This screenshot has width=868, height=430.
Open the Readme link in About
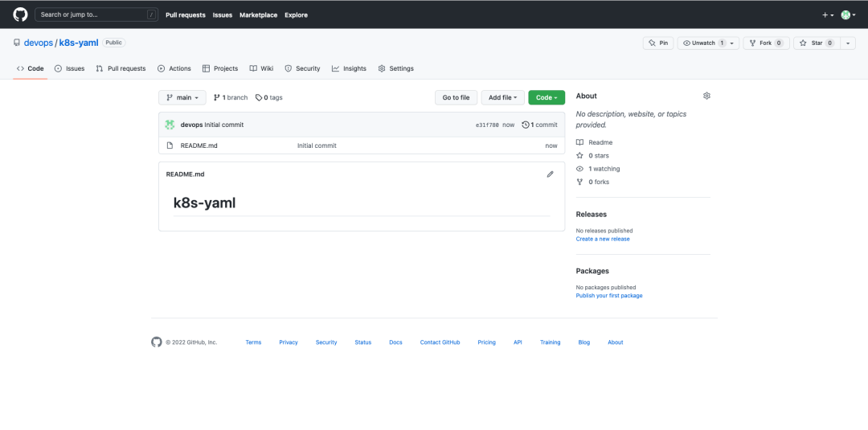tap(595, 142)
